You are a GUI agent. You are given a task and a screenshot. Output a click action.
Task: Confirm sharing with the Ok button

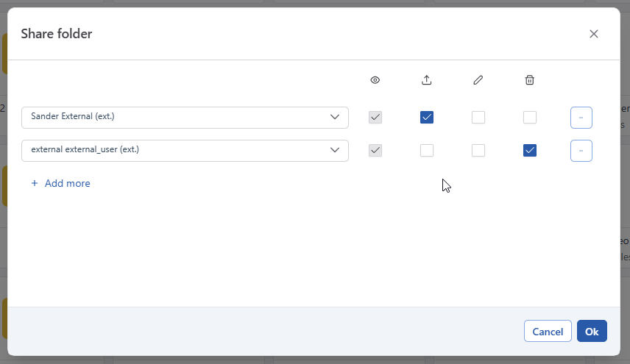pos(592,332)
